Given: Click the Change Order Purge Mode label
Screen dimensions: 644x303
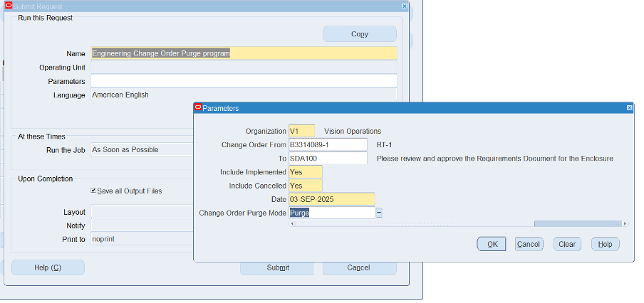Looking at the screenshot, I should pos(243,213).
